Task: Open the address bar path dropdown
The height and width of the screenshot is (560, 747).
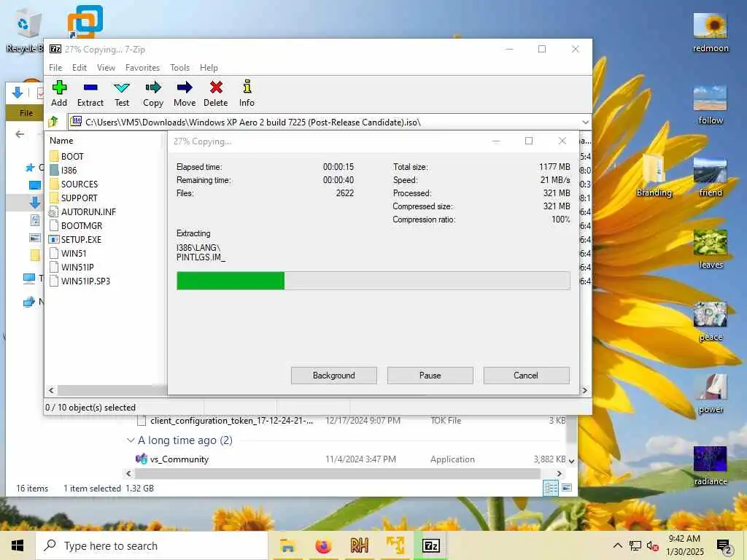Action: coord(585,122)
